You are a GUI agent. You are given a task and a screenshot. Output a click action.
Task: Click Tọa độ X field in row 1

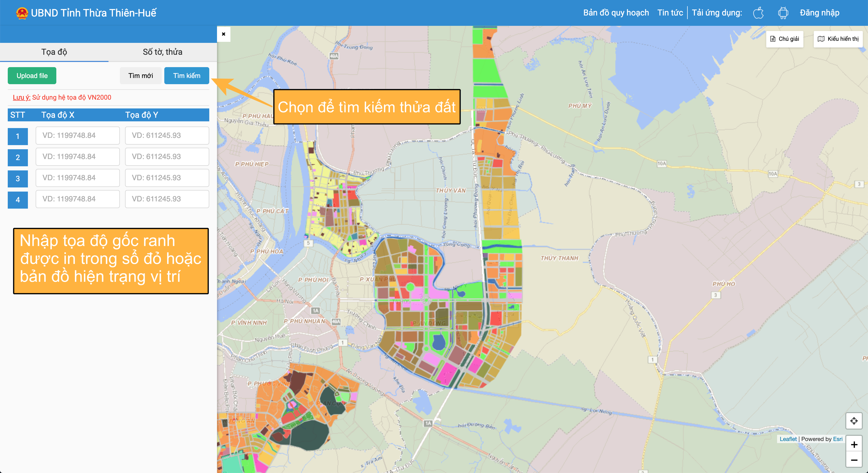pos(78,135)
